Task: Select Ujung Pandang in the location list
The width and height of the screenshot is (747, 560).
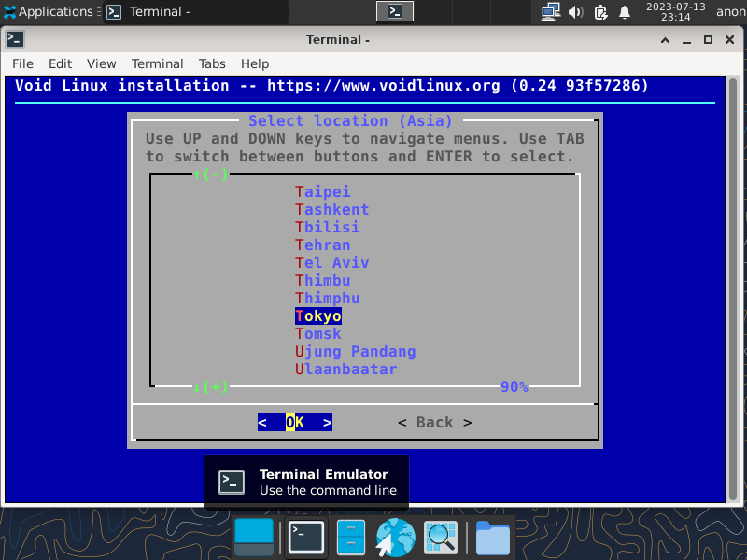Action: [x=356, y=352]
